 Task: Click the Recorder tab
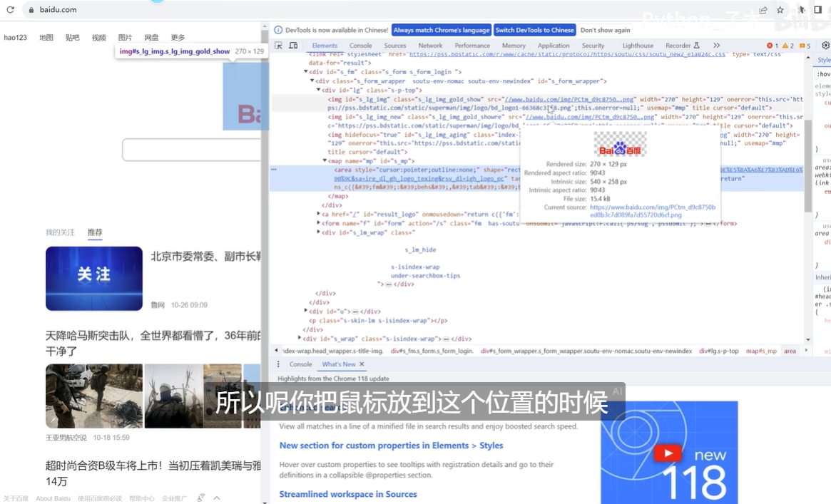point(683,46)
